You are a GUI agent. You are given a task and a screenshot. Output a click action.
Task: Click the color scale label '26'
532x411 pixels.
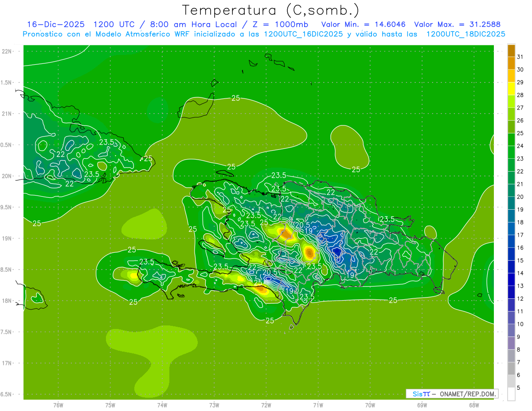coord(520,121)
